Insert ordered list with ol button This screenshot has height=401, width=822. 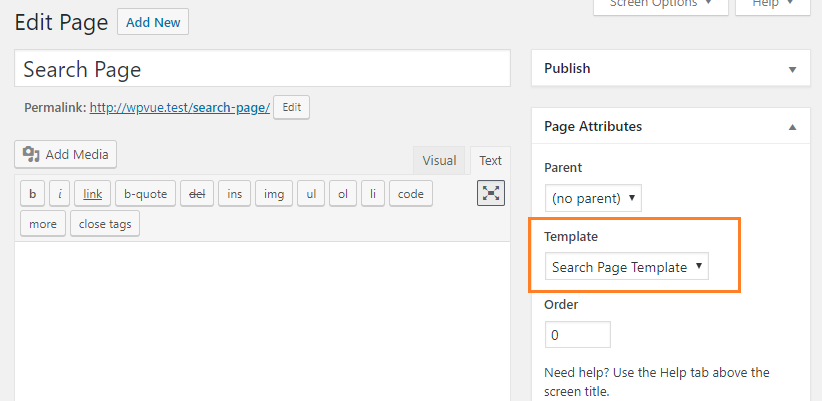[343, 194]
